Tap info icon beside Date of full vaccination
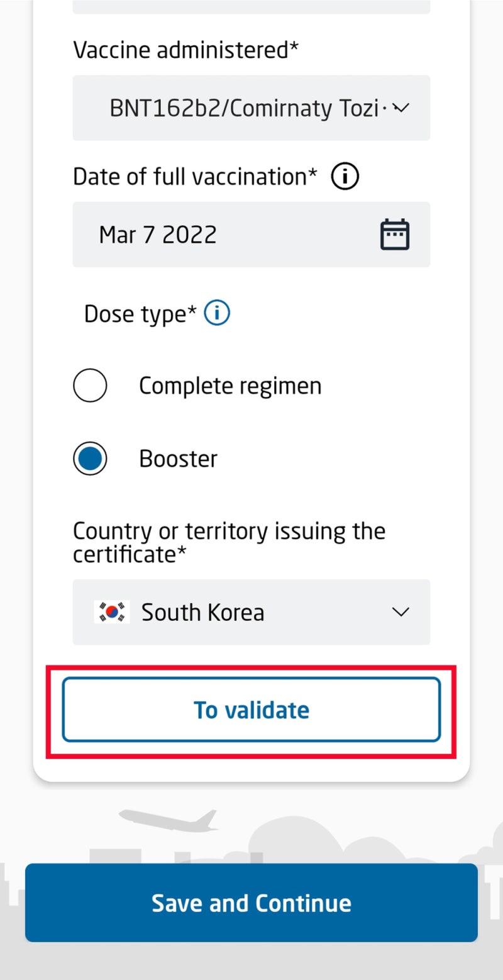 345,177
